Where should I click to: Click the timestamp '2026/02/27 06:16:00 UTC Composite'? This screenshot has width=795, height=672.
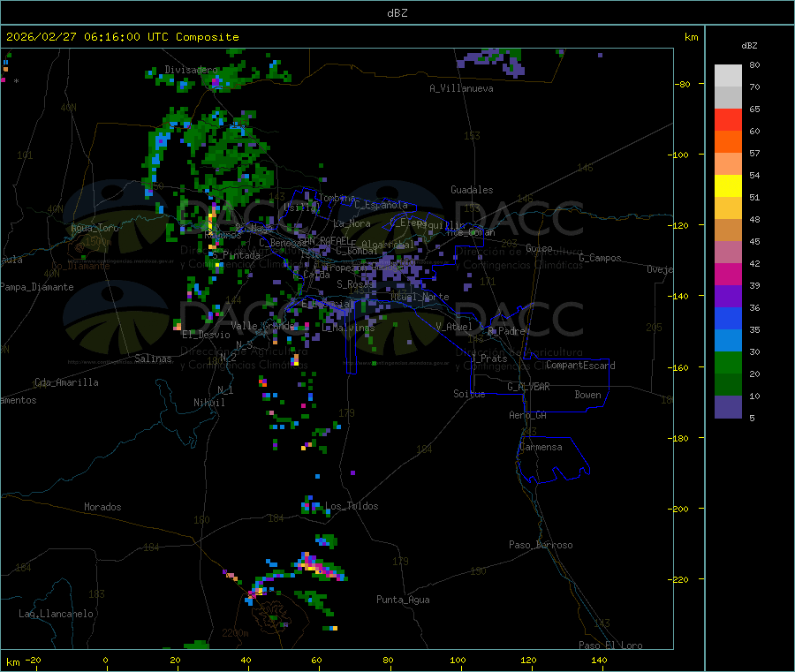pos(122,37)
